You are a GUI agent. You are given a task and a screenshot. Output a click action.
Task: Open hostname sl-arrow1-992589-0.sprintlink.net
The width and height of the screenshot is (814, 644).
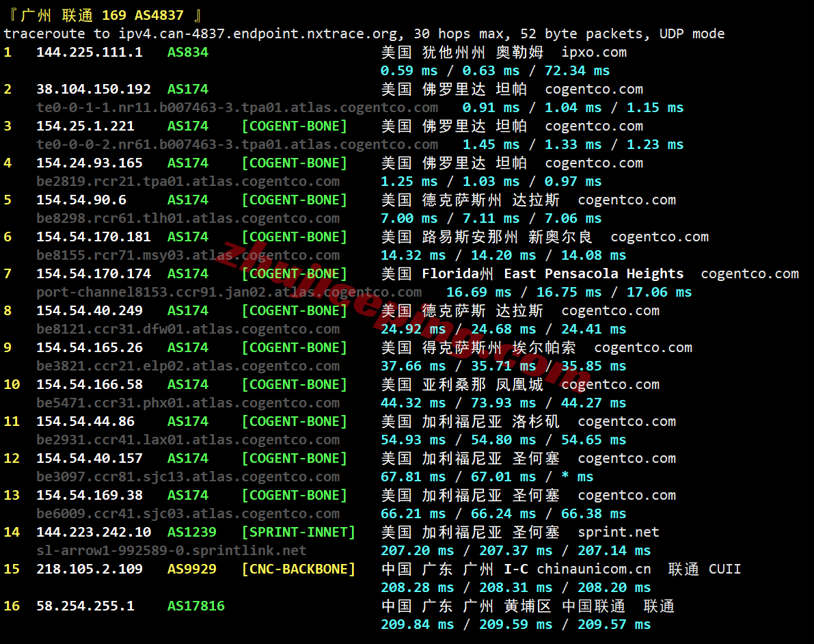click(x=172, y=550)
